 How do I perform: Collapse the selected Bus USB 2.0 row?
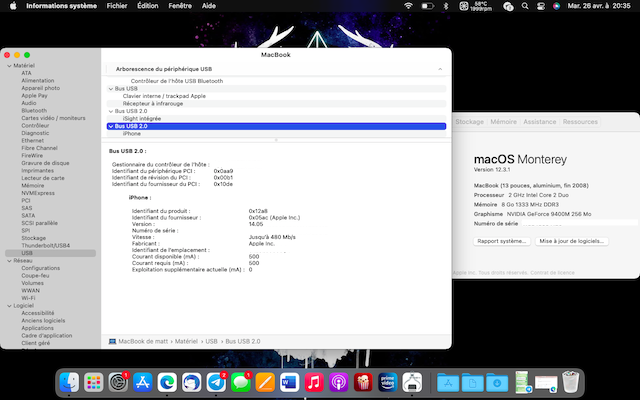[110, 126]
